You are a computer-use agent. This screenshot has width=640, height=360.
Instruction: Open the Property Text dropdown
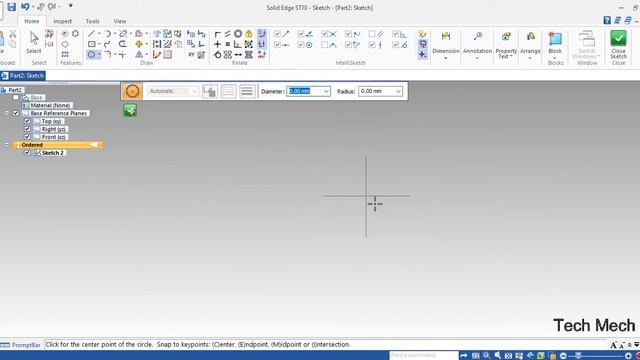pos(506,53)
